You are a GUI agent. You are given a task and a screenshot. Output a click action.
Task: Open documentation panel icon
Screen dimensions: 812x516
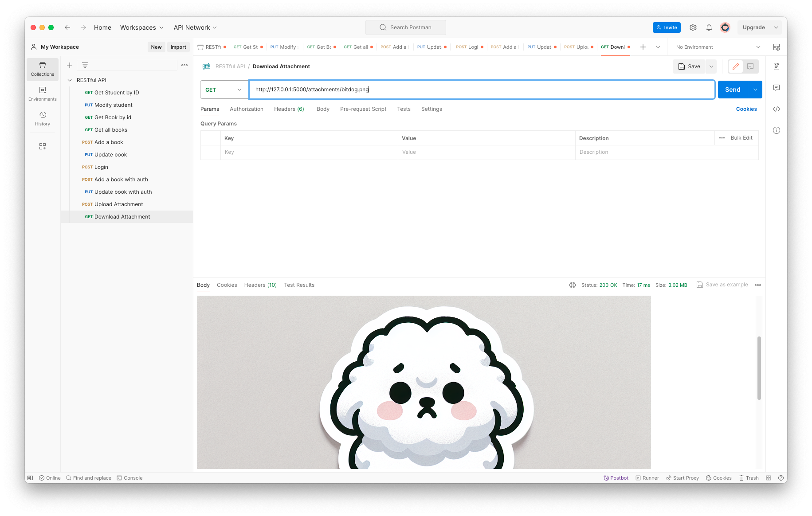pyautogui.click(x=777, y=66)
